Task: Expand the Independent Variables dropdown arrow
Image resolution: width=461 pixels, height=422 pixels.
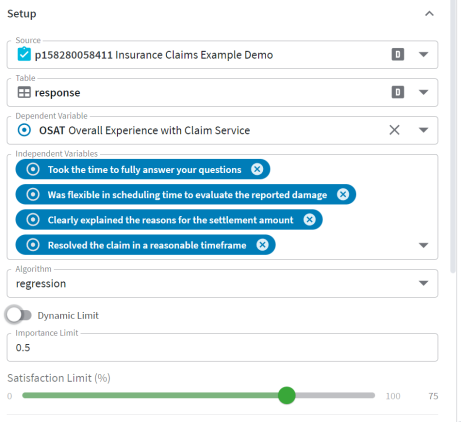Action: point(423,245)
